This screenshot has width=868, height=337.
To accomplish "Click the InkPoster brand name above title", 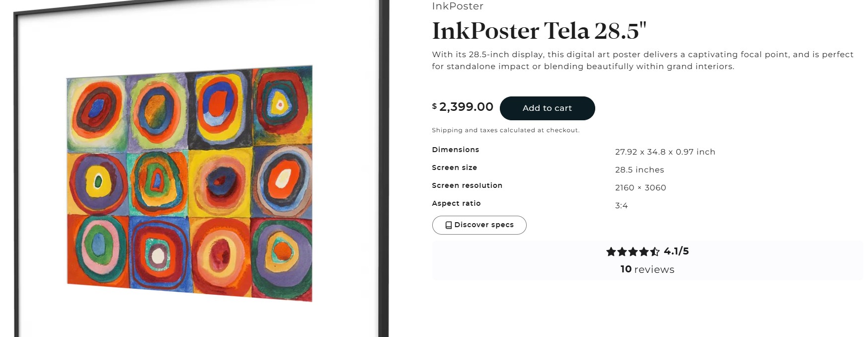I will pos(458,6).
